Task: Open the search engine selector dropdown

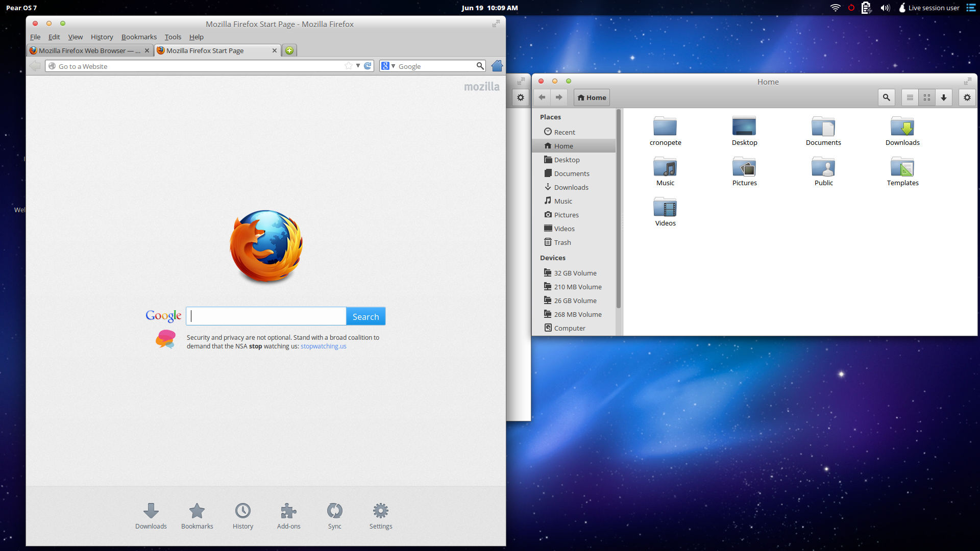Action: 388,66
